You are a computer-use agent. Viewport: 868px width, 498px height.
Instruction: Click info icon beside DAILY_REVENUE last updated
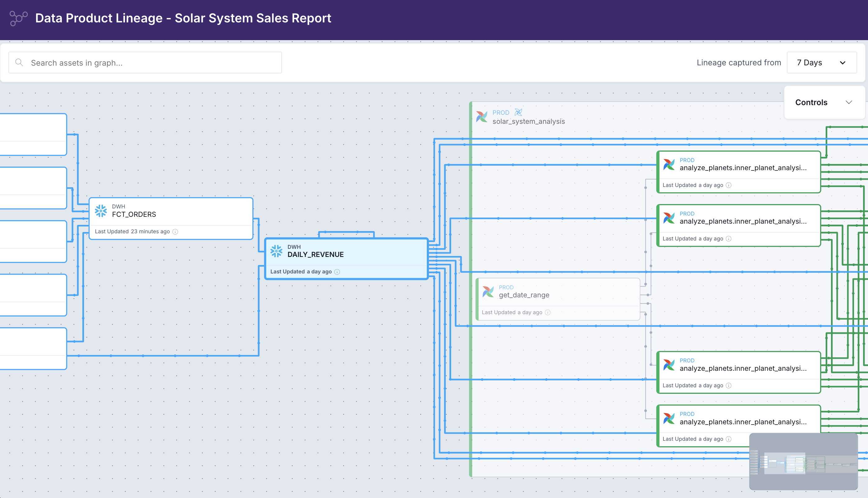(337, 272)
